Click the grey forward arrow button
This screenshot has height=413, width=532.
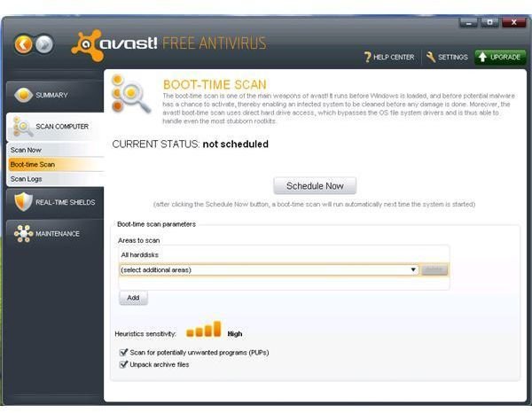tap(44, 44)
